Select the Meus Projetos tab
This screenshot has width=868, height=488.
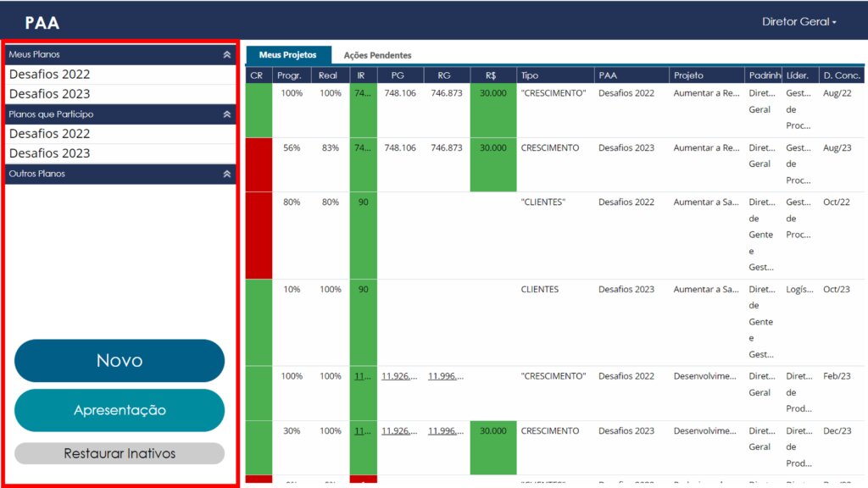pyautogui.click(x=288, y=55)
